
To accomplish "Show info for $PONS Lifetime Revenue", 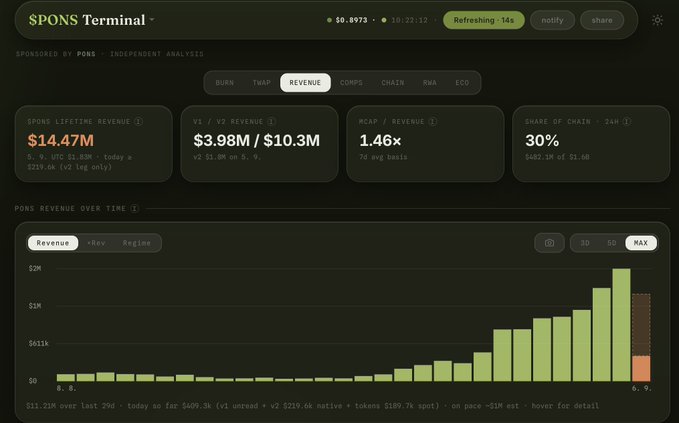I will [x=138, y=122].
